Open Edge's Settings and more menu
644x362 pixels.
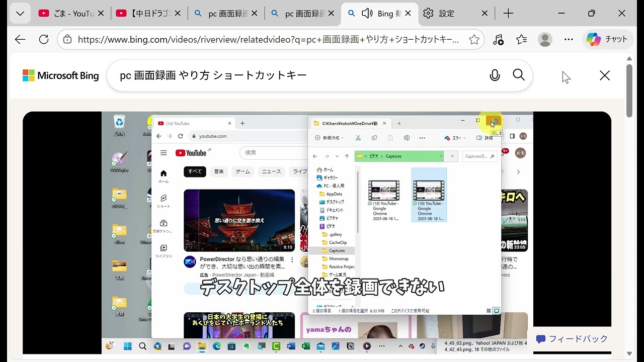pyautogui.click(x=569, y=39)
